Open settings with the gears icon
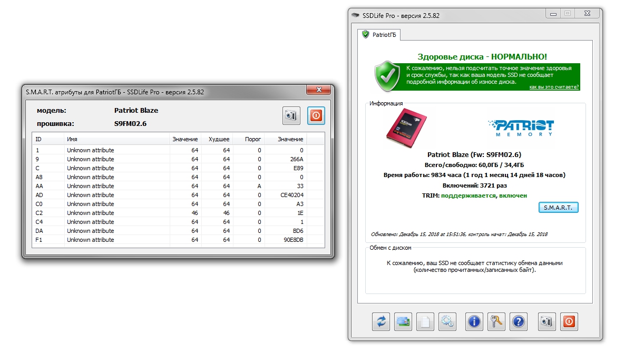 pyautogui.click(x=447, y=321)
